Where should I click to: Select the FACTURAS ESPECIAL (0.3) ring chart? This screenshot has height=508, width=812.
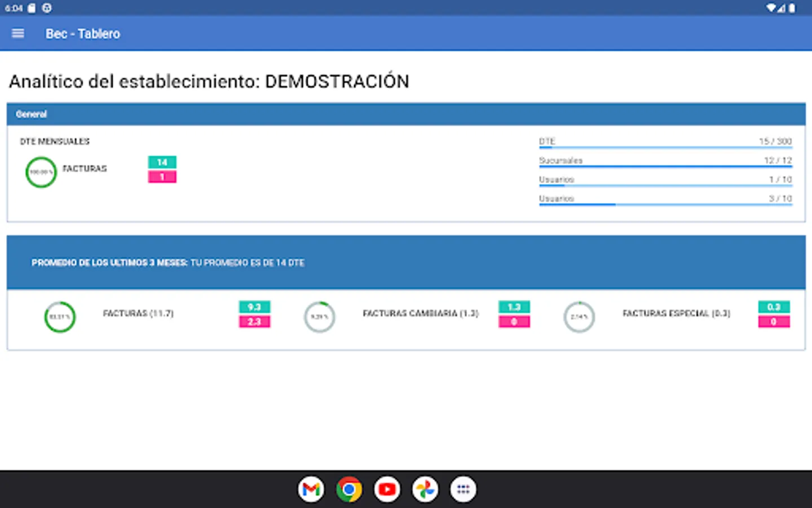pos(579,317)
